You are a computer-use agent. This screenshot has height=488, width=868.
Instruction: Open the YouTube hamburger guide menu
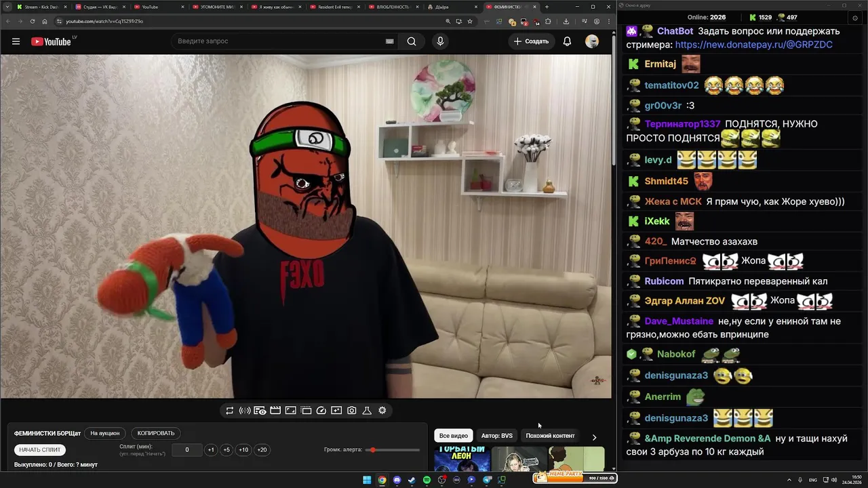click(x=16, y=41)
